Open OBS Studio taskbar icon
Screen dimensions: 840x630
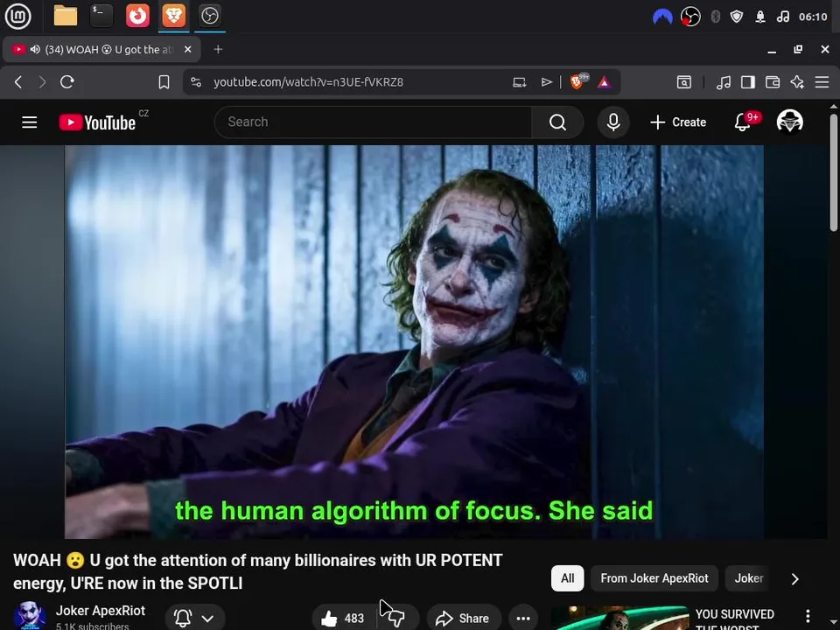(209, 16)
